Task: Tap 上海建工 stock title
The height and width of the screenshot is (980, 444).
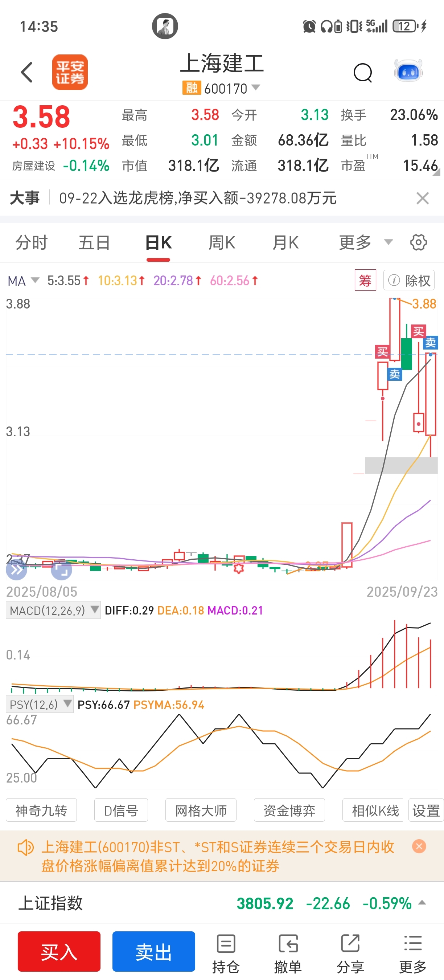Action: click(x=222, y=63)
